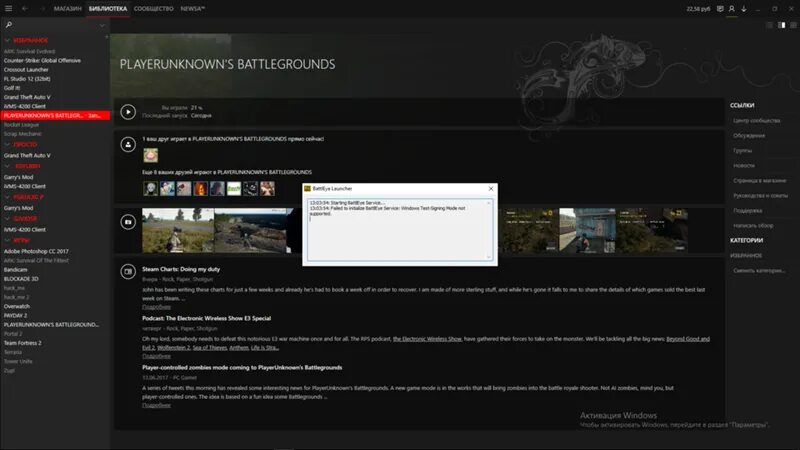The height and width of the screenshot is (450, 800).
Task: Select Terraria in the games list
Action: click(x=13, y=352)
